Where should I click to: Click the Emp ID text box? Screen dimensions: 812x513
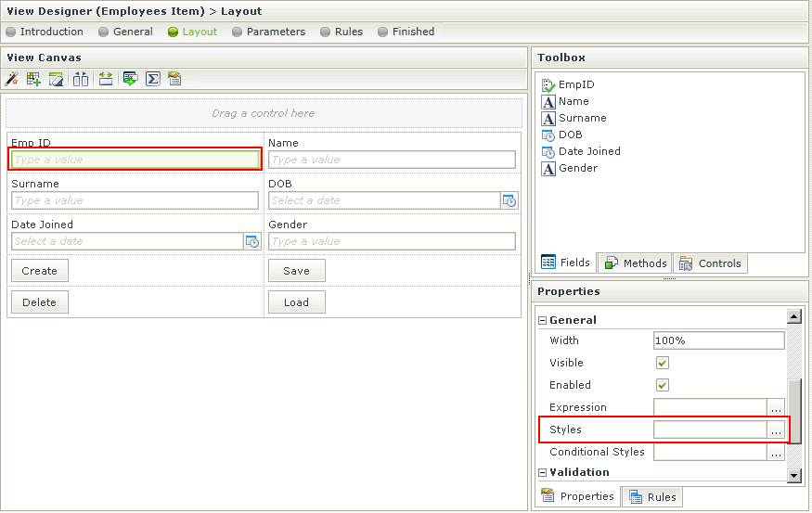[x=135, y=160]
